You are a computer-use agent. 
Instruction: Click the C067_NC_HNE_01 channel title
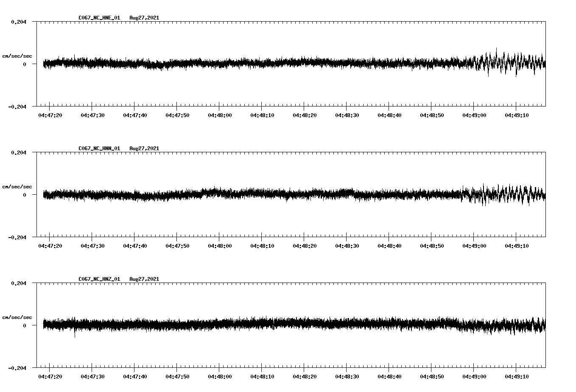(x=99, y=18)
